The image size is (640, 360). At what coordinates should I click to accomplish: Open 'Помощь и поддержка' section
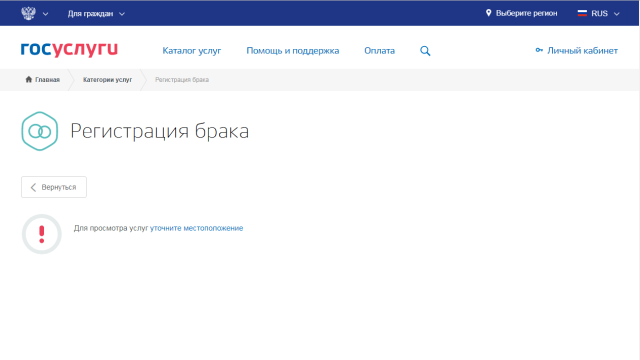[x=293, y=51]
